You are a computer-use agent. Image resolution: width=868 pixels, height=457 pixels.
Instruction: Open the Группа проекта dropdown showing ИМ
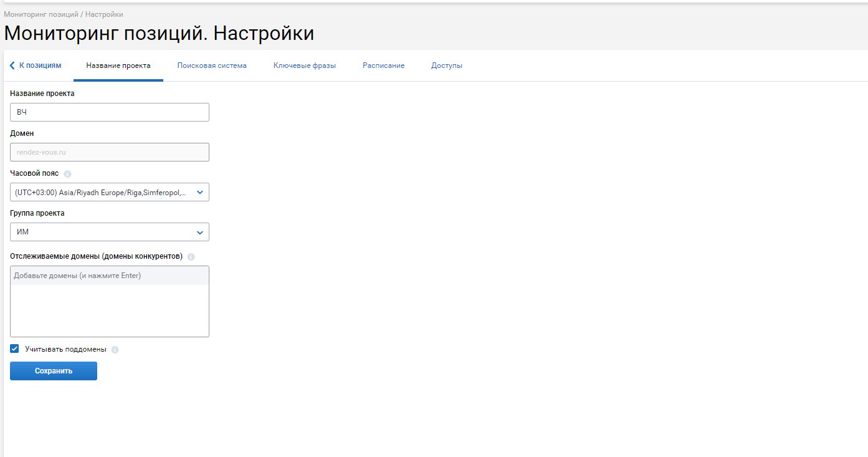(x=110, y=232)
